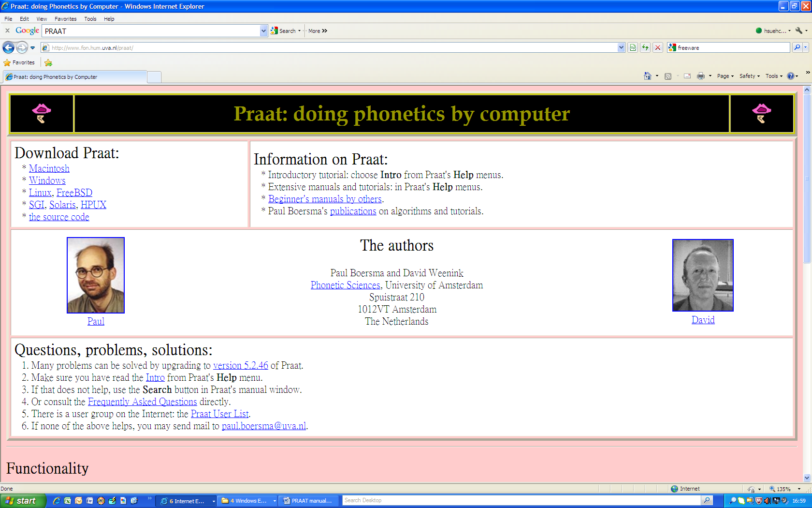Follow the Windows download link

coord(47,180)
